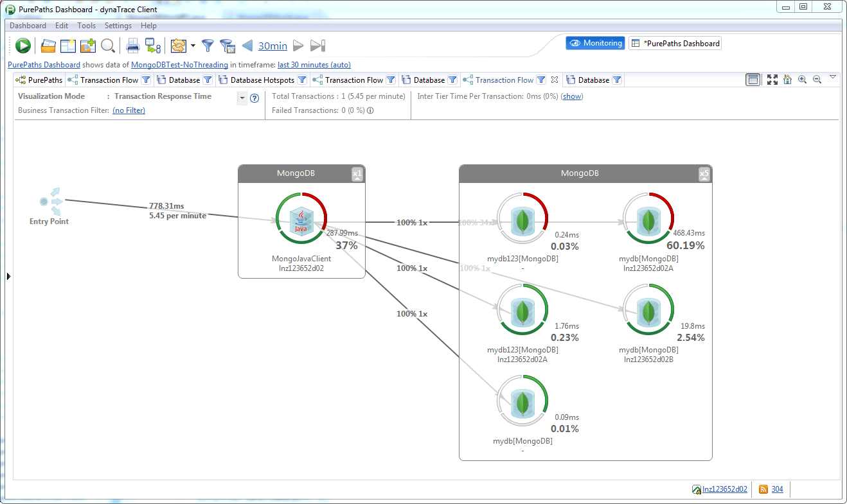Click the plain funnel filter icon in the toolbar
This screenshot has width=847, height=504.
click(x=208, y=46)
